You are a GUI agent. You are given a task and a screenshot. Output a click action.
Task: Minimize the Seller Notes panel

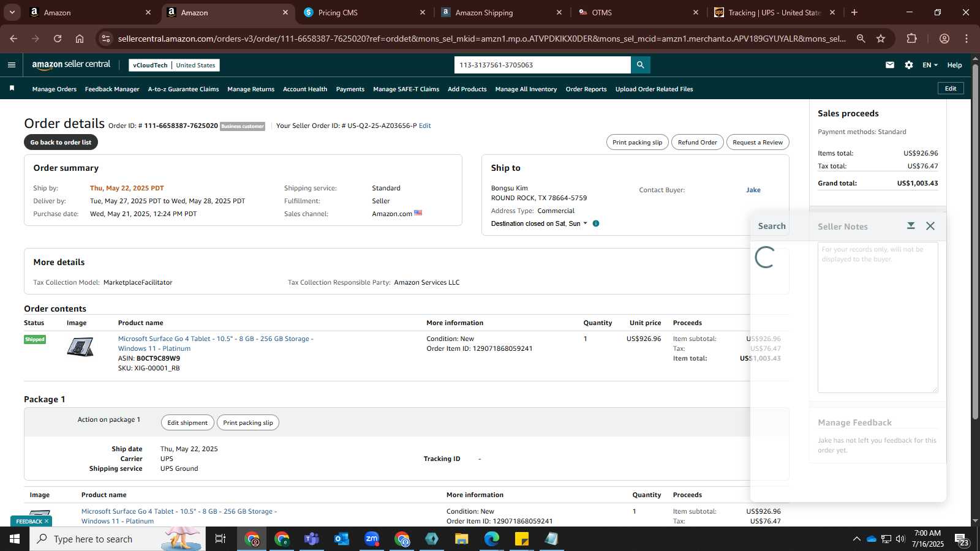[x=911, y=226]
